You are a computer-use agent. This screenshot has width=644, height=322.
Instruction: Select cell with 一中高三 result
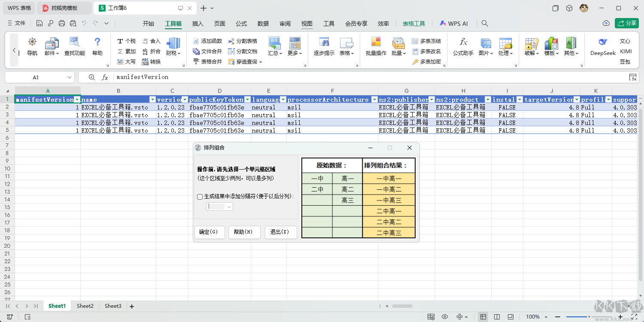click(x=389, y=200)
